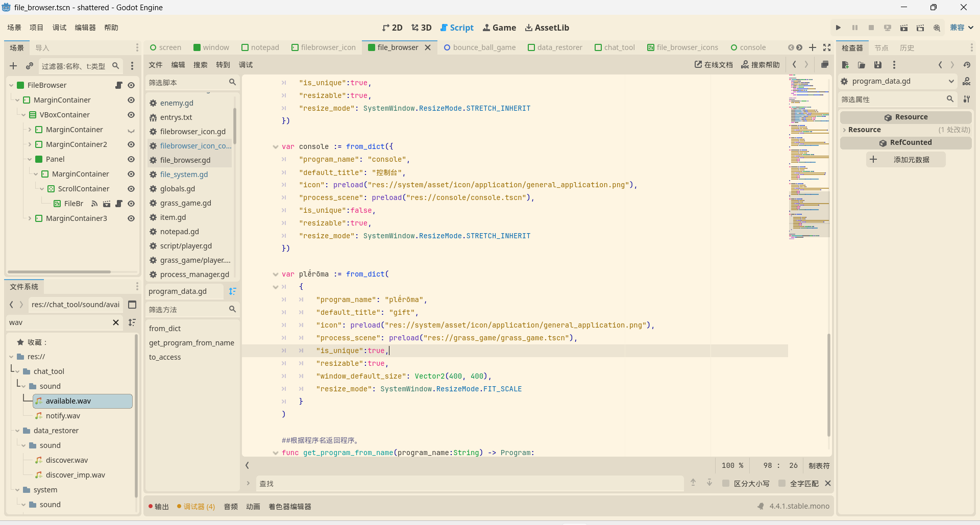Enable the 区分大小写 checkbox
The image size is (980, 525).
725,483
